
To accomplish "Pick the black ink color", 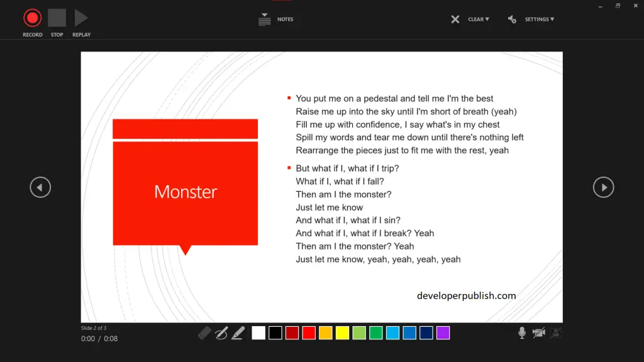I will (x=275, y=333).
